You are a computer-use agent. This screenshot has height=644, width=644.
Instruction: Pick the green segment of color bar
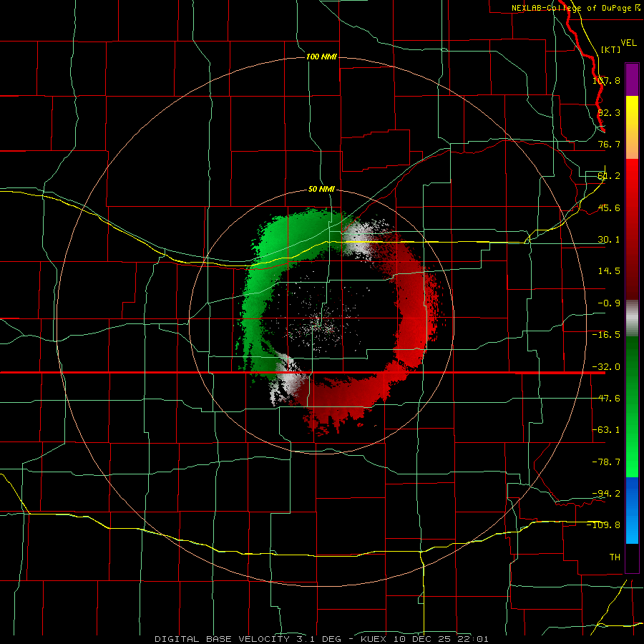click(x=632, y=406)
